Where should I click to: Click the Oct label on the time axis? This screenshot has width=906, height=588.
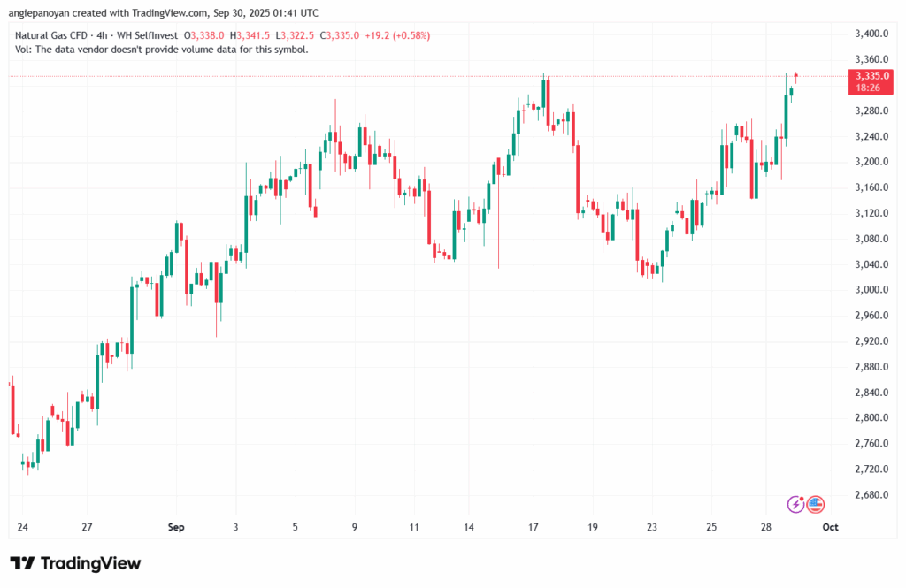pos(830,527)
